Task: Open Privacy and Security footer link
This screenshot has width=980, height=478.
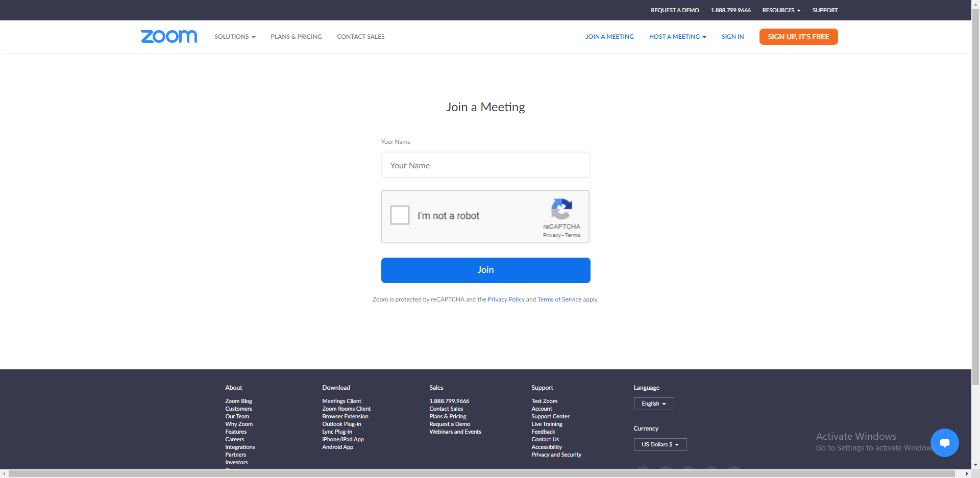Action: 557,455
